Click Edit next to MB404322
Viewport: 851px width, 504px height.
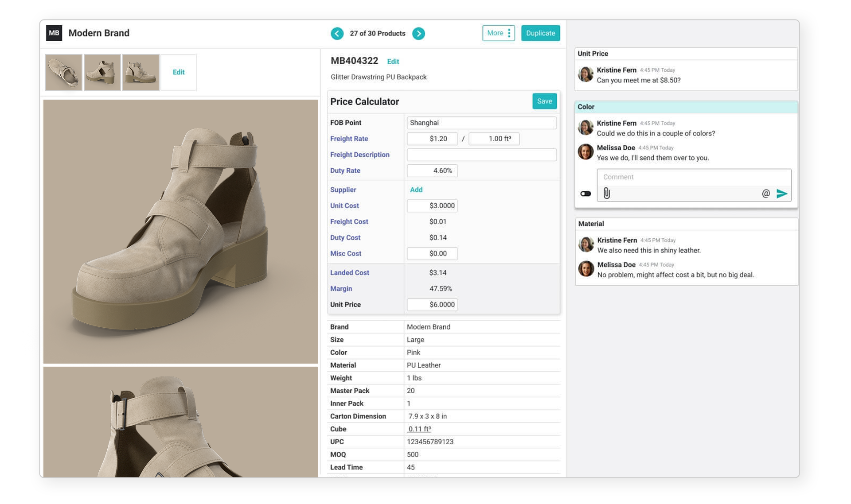point(393,62)
